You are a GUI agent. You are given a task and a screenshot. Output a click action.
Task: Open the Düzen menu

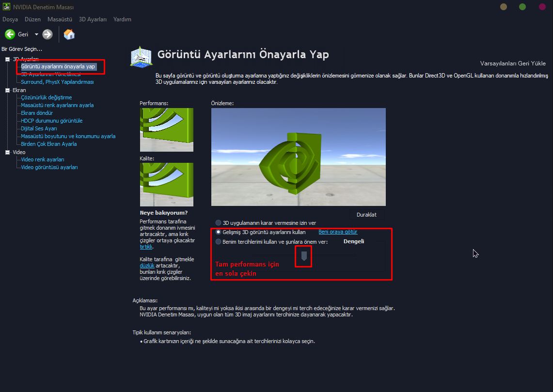[32, 19]
